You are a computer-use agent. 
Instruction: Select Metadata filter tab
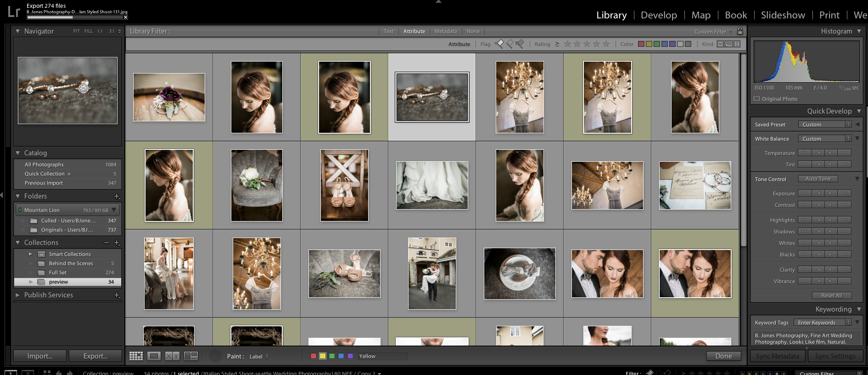446,31
